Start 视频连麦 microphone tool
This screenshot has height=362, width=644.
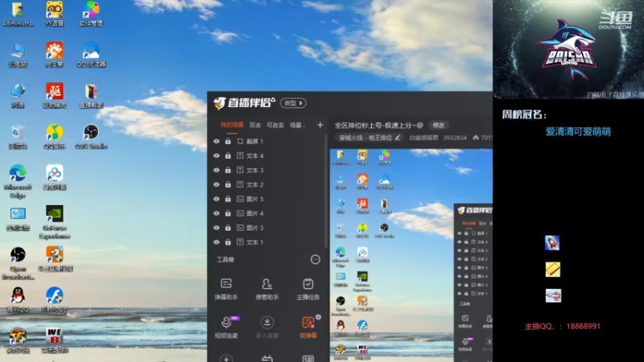click(226, 327)
